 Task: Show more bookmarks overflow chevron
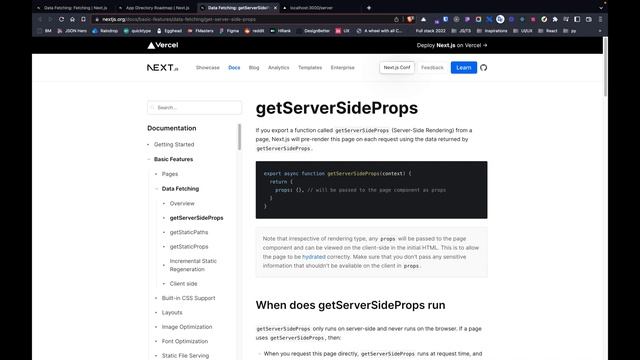coord(600,31)
